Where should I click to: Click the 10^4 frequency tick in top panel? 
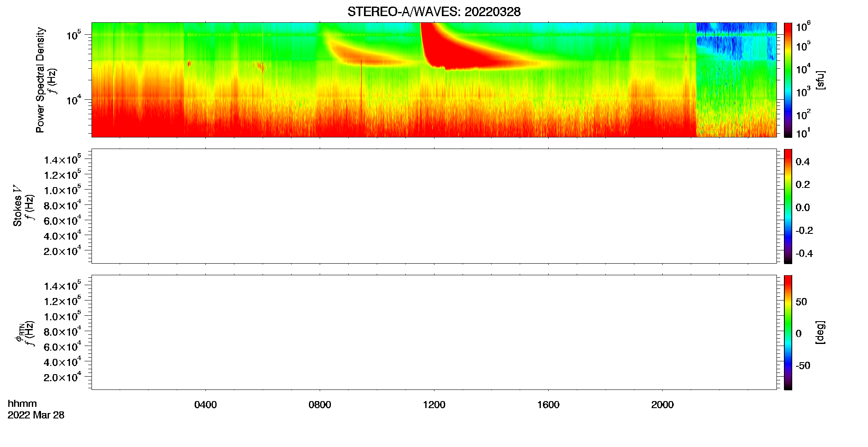point(74,100)
